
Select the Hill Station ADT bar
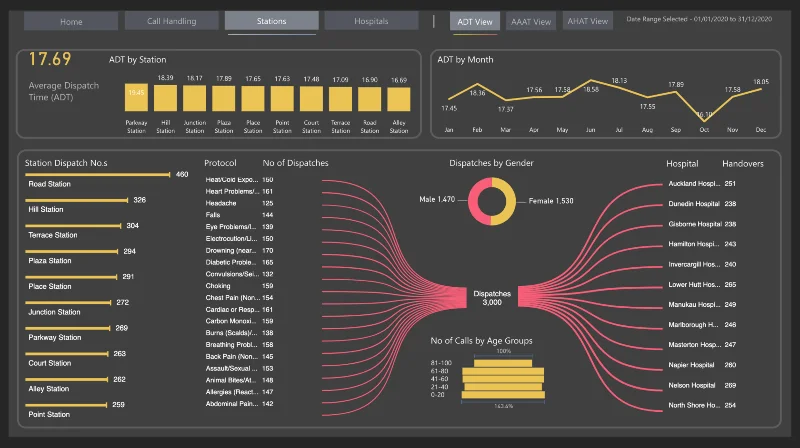pyautogui.click(x=165, y=98)
